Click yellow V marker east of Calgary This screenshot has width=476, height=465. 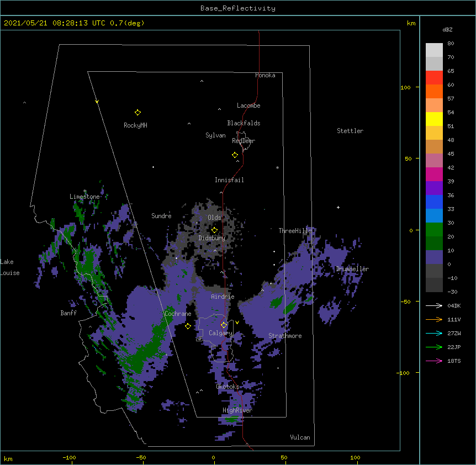237,323
